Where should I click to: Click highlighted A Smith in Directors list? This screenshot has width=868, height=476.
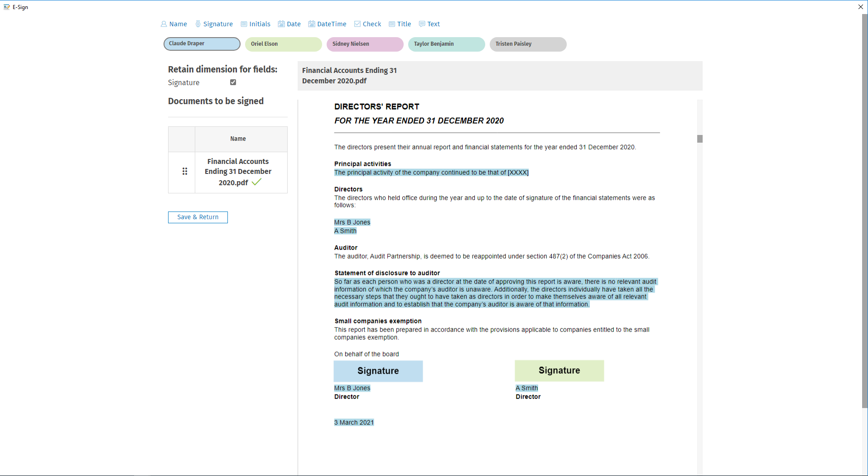pyautogui.click(x=345, y=231)
